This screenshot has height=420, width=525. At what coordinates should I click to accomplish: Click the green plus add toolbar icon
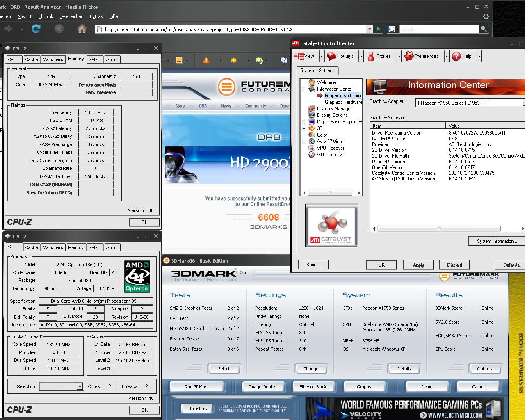(260, 60)
